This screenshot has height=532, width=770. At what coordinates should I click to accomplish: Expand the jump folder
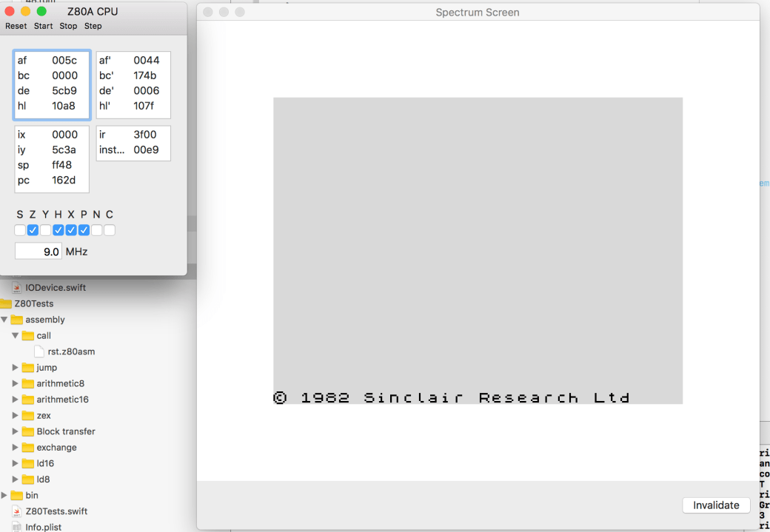tap(15, 367)
